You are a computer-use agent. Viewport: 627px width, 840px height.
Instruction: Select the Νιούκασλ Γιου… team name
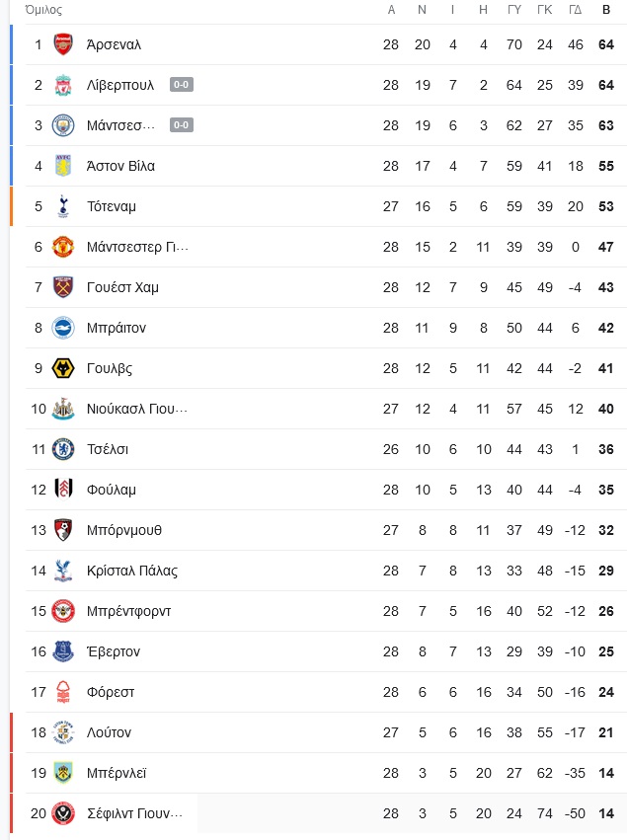pyautogui.click(x=137, y=409)
